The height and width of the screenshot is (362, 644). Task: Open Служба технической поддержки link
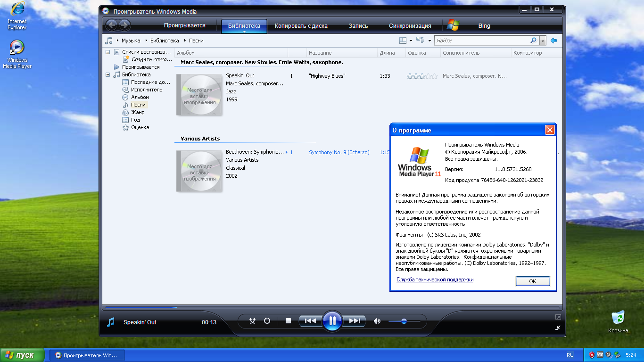pyautogui.click(x=435, y=280)
